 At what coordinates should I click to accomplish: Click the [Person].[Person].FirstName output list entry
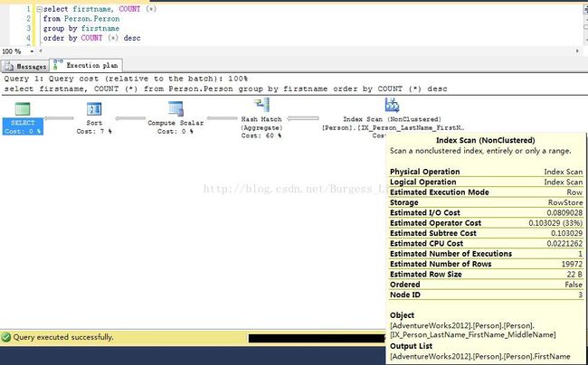click(x=480, y=356)
